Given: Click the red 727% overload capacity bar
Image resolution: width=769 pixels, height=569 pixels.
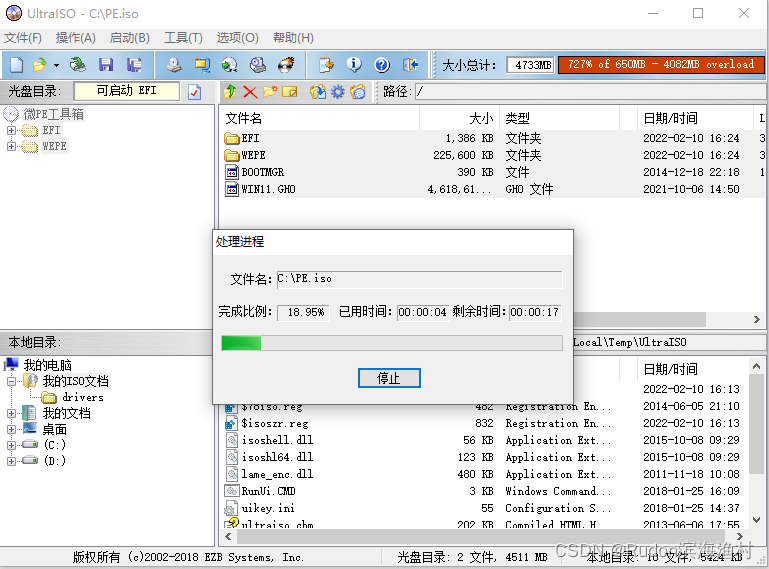Looking at the screenshot, I should coord(661,64).
